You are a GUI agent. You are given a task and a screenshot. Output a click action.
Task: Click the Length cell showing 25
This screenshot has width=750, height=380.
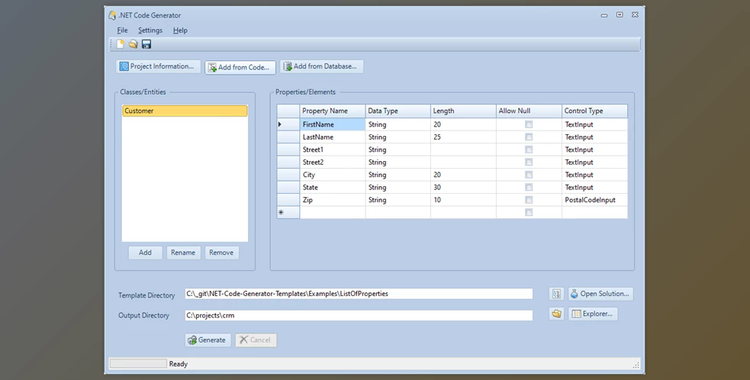(463, 137)
